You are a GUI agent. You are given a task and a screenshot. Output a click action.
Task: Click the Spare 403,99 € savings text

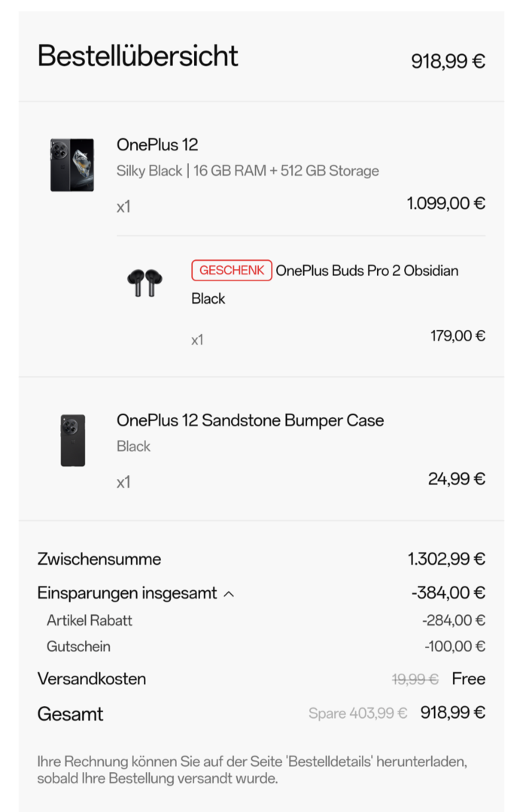(357, 714)
